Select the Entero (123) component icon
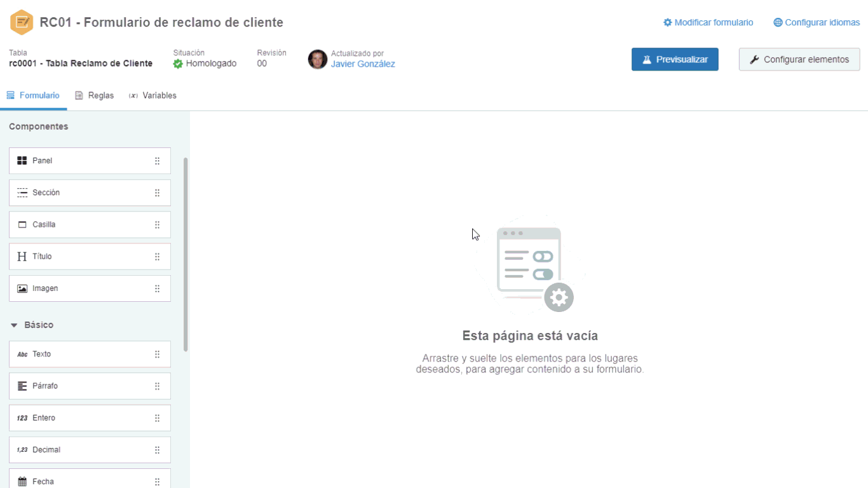 point(23,417)
